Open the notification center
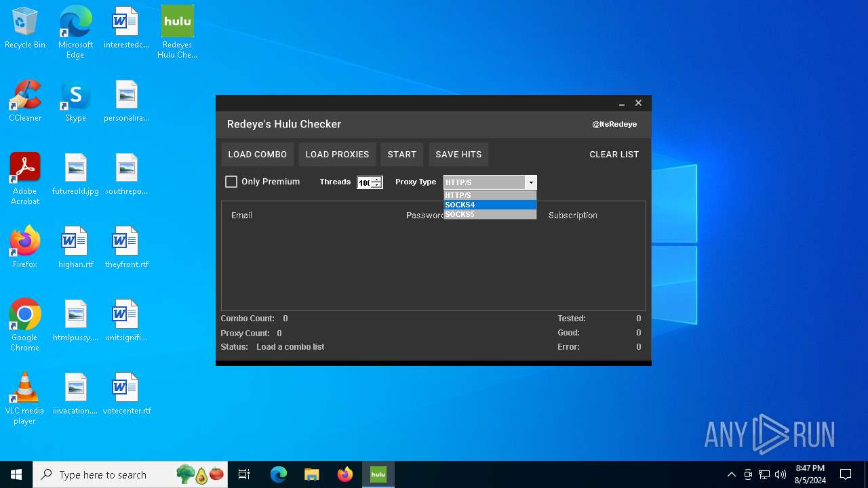Viewport: 868px width, 488px height. pyautogui.click(x=846, y=474)
